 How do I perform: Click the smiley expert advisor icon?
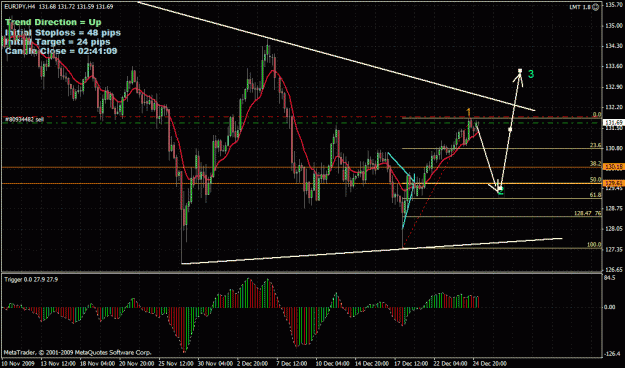coord(596,7)
